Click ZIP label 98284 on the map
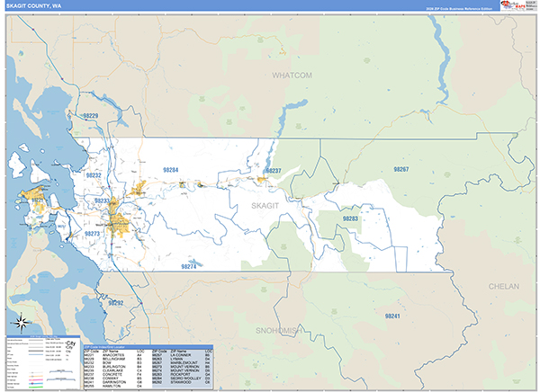The height and width of the screenshot is (392, 540). 171,170
